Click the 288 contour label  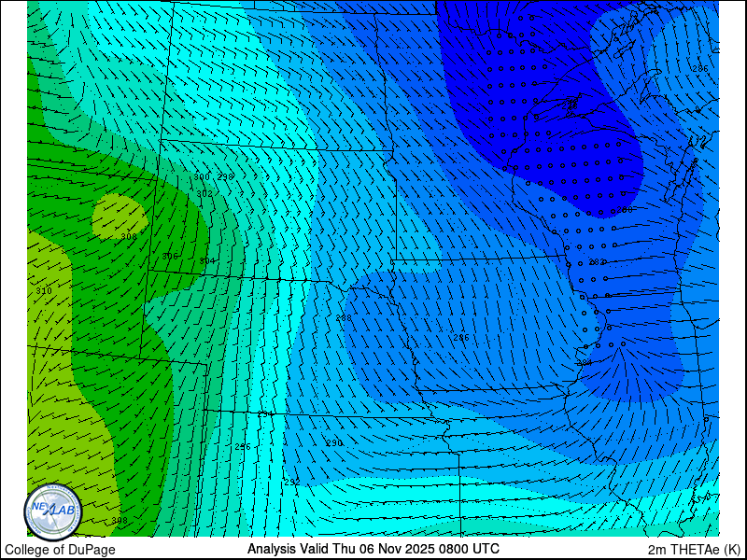pyautogui.click(x=344, y=318)
